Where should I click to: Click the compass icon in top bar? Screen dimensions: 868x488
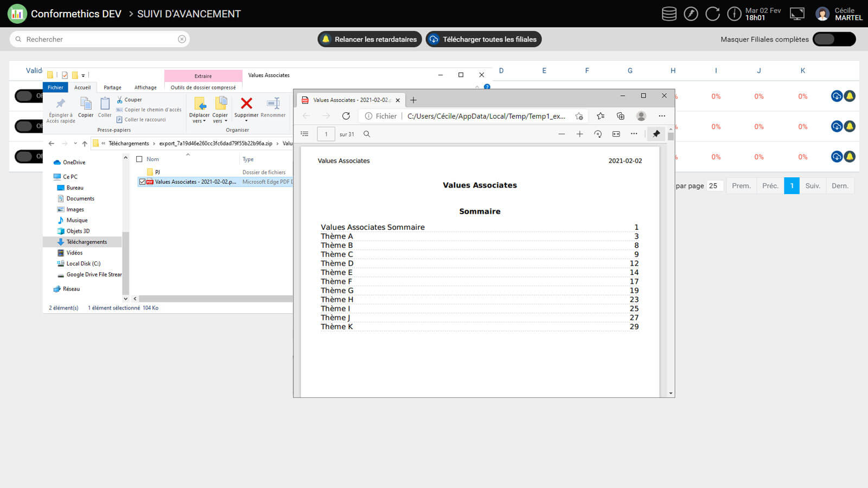(x=691, y=14)
